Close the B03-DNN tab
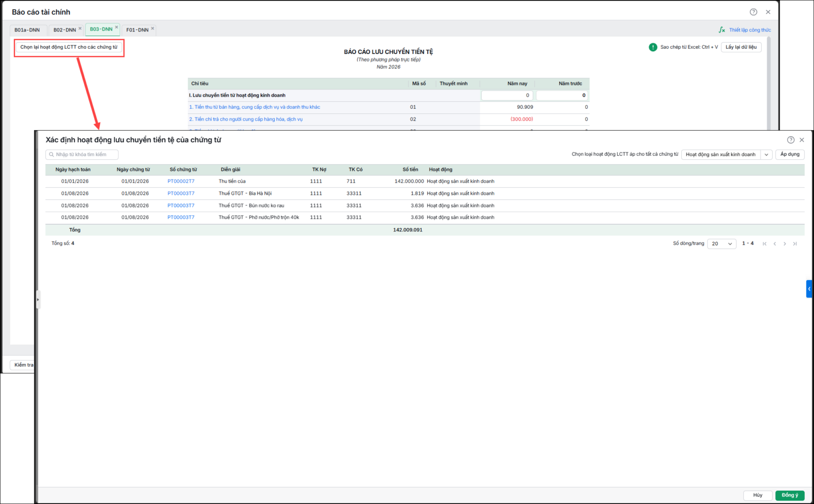This screenshot has height=504, width=814. pyautogui.click(x=117, y=27)
